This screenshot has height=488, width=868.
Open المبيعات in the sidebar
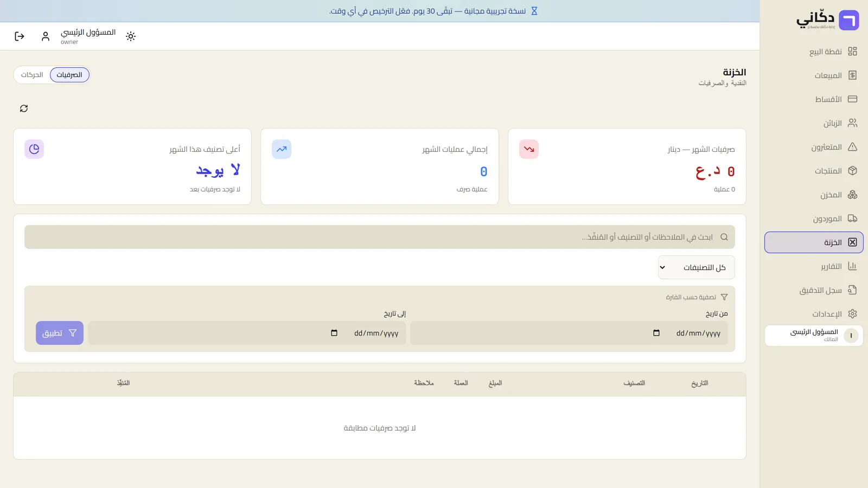tap(814, 75)
